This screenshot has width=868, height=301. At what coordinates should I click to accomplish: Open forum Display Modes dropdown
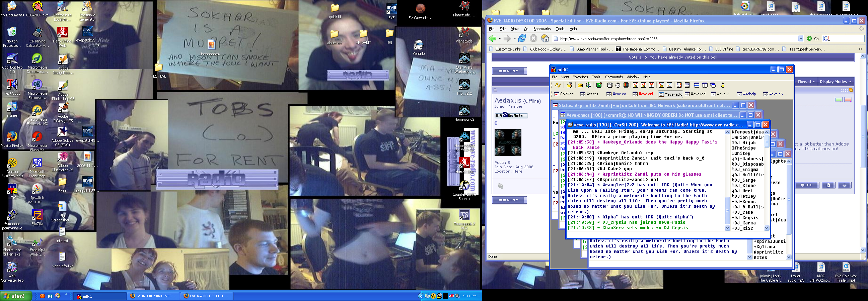[835, 82]
